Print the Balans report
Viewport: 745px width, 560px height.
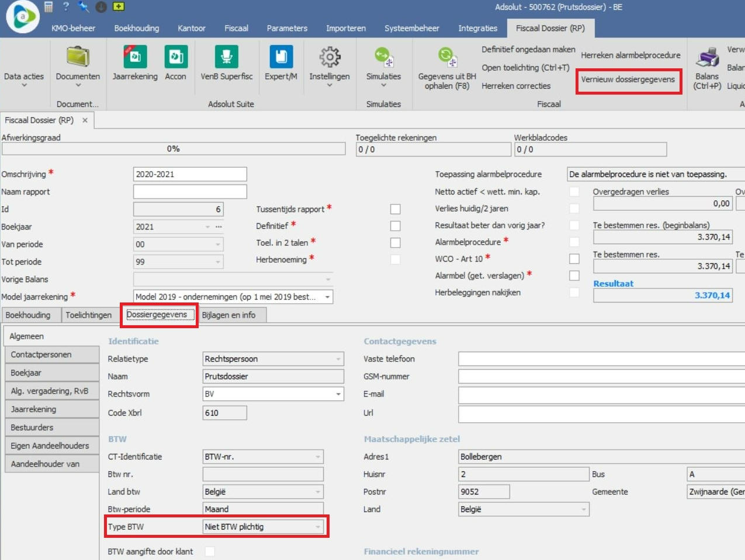coord(707,68)
